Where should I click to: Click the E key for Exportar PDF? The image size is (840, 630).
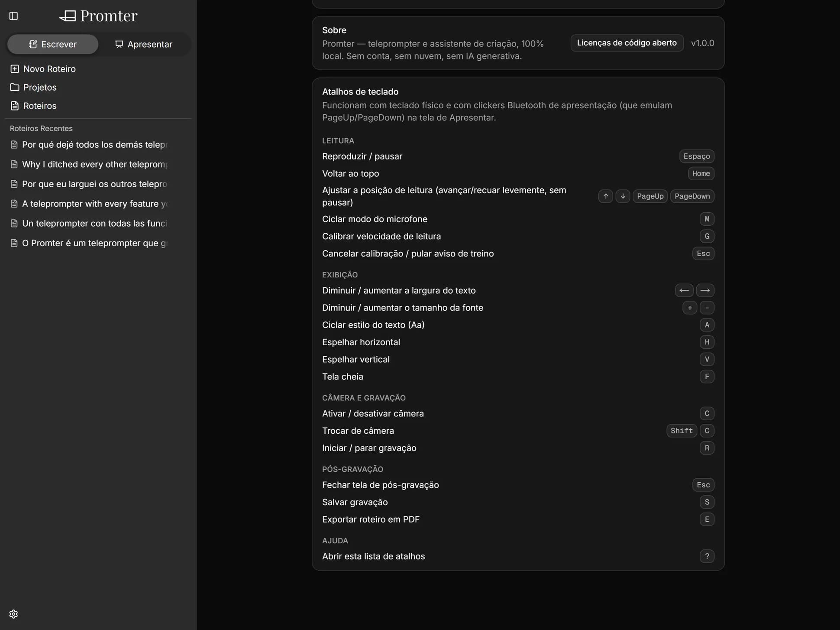(707, 520)
